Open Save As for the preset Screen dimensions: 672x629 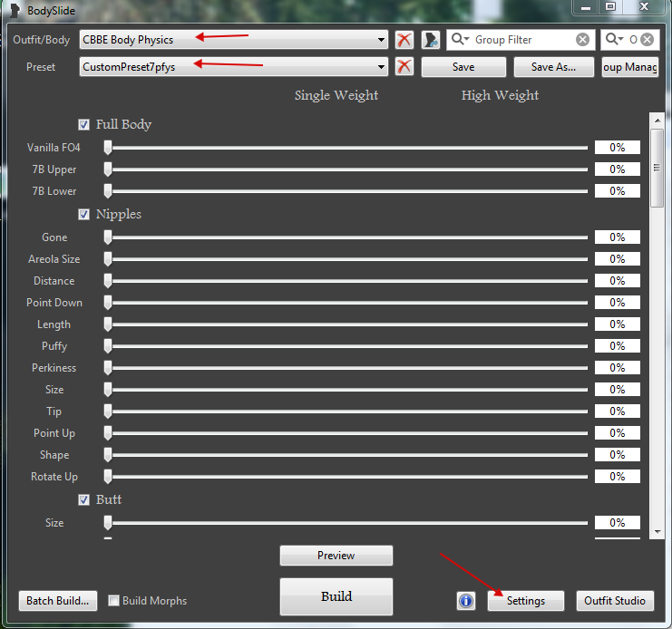coord(554,67)
